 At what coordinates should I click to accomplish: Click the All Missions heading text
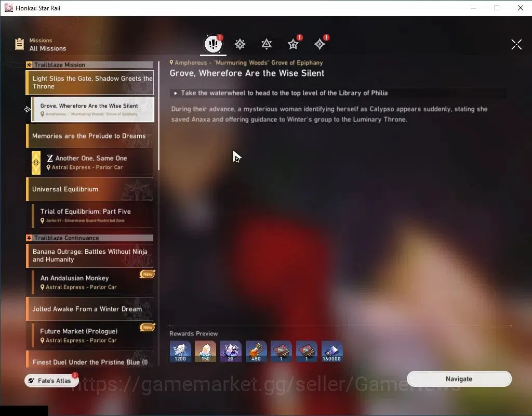pos(47,48)
